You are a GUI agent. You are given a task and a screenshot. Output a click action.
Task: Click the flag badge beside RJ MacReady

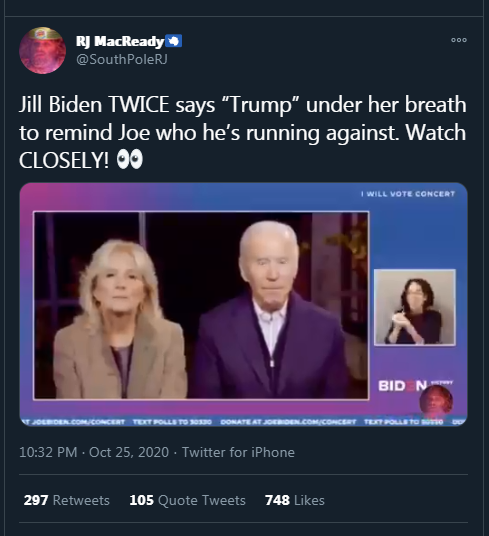174,41
